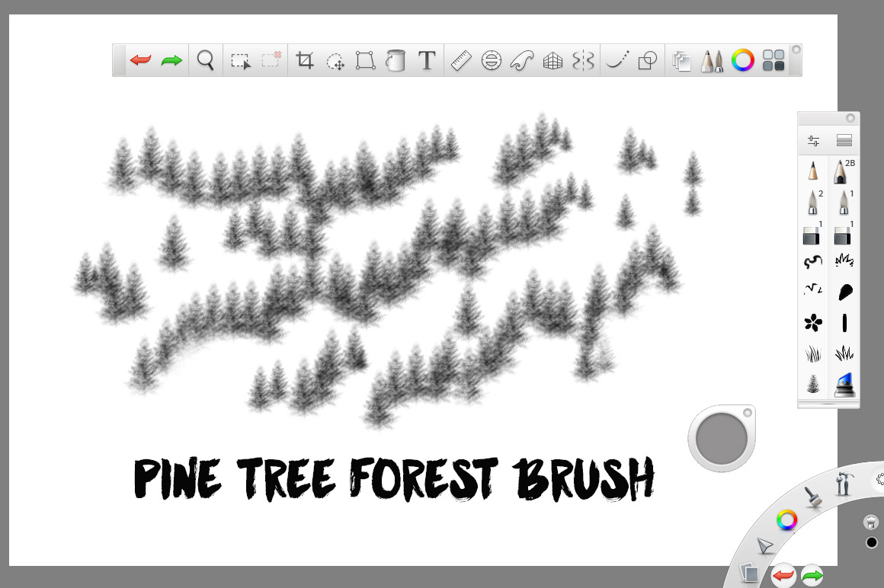
Task: Select the Zoom magnifier tool
Action: tap(205, 60)
